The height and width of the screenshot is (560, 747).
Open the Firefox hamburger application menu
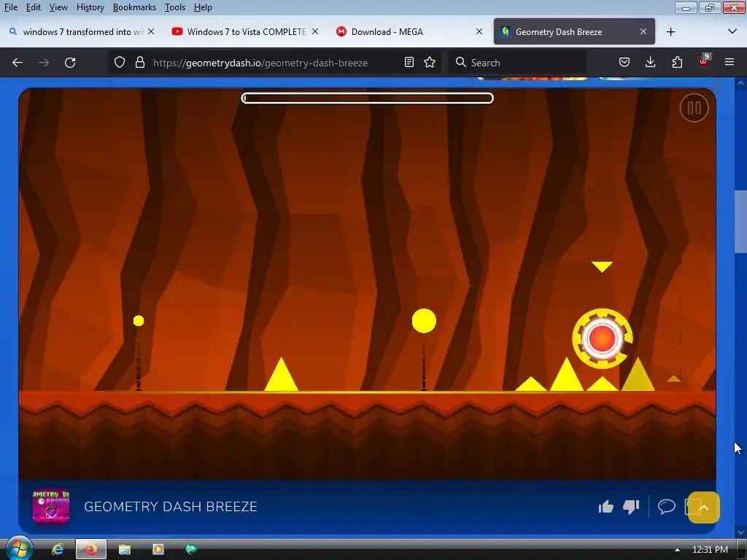pyautogui.click(x=729, y=63)
